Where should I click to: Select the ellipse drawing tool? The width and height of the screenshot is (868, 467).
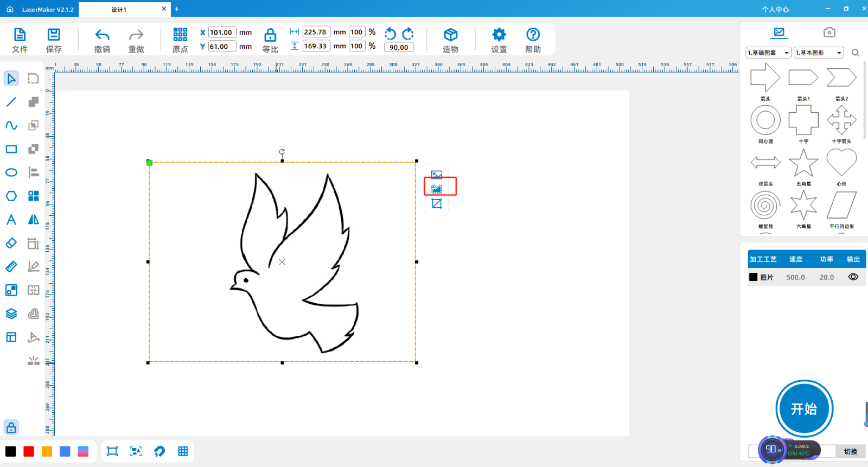(11, 172)
